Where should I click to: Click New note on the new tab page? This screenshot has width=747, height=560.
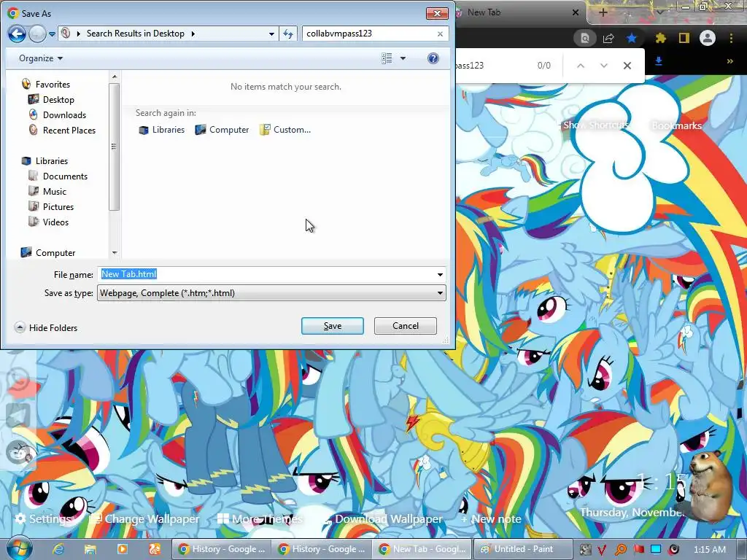[x=491, y=518]
